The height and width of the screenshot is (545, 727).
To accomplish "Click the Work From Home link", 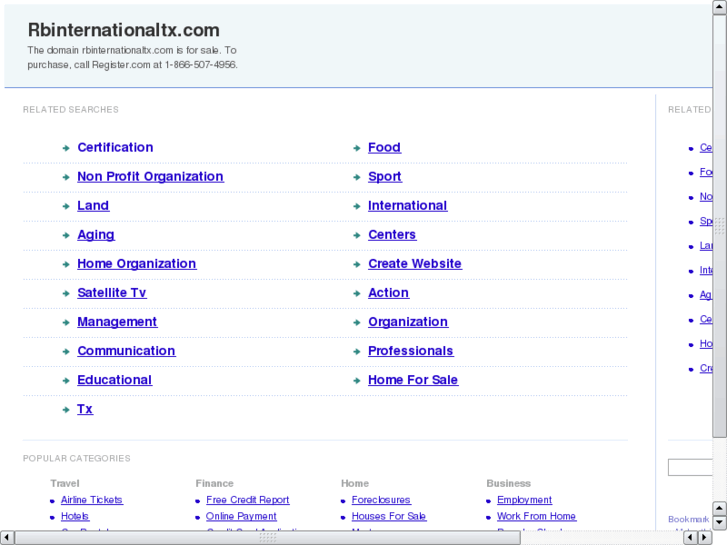I will (536, 516).
